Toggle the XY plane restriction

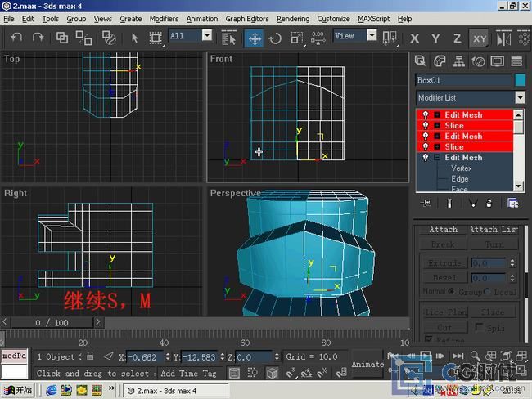coord(480,38)
